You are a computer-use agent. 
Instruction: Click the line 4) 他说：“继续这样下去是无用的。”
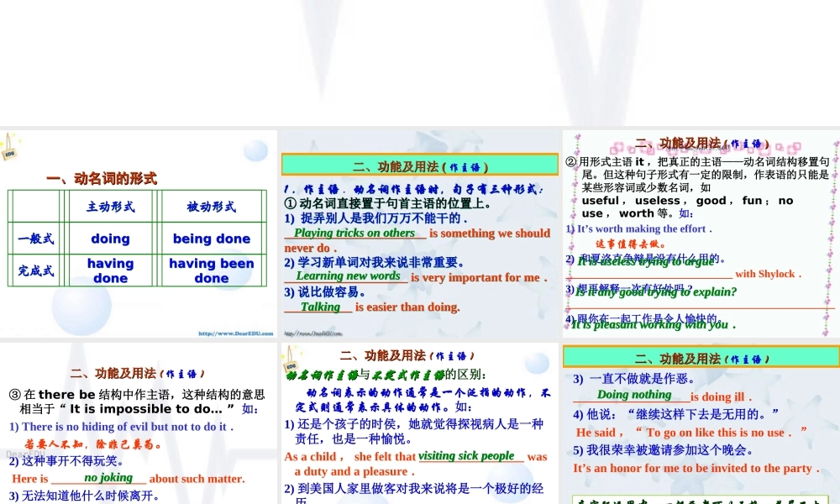click(x=676, y=414)
